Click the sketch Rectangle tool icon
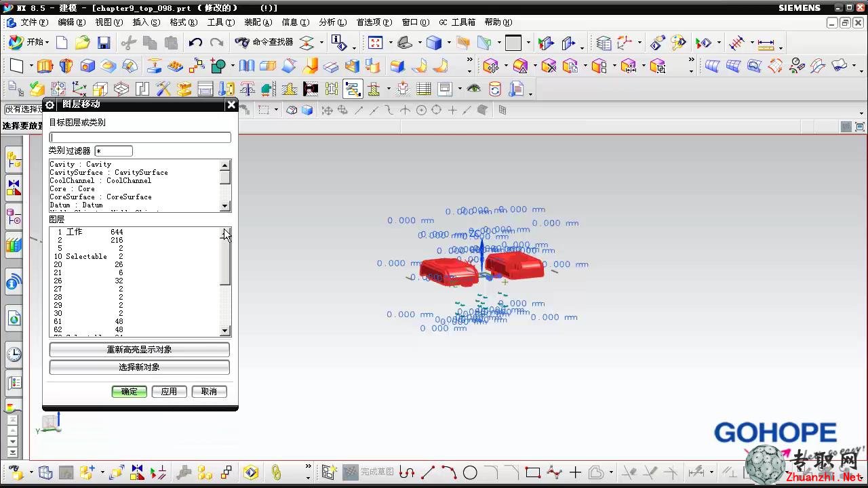The image size is (868, 488). tap(533, 472)
